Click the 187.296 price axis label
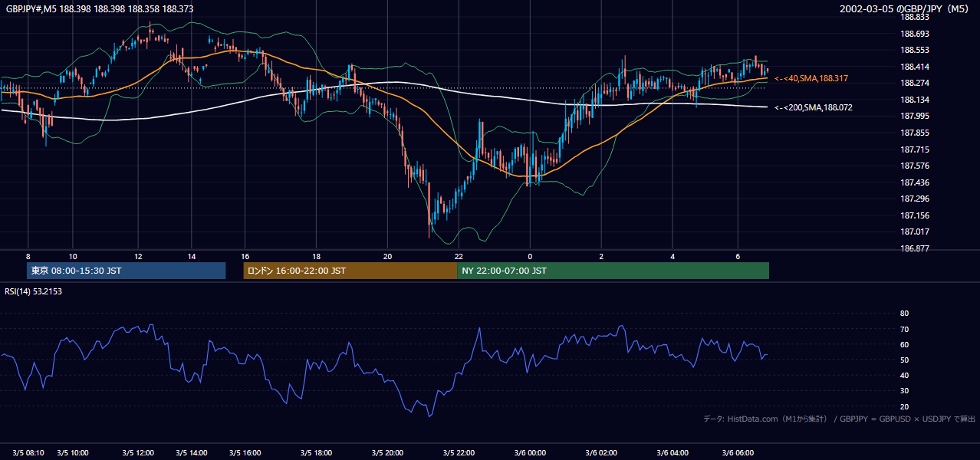Image resolution: width=980 pixels, height=460 pixels. point(915,199)
